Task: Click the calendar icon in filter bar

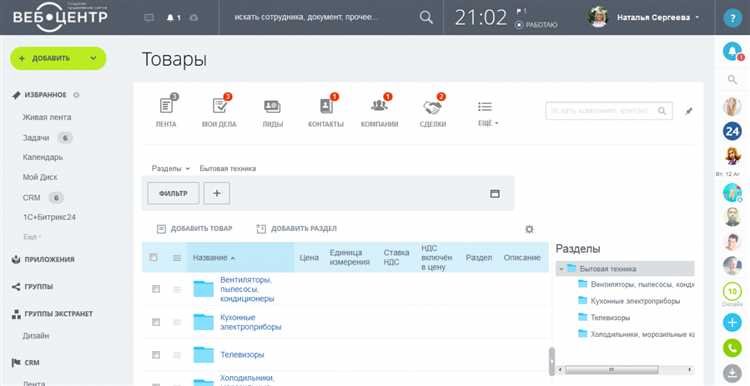Action: (x=495, y=193)
